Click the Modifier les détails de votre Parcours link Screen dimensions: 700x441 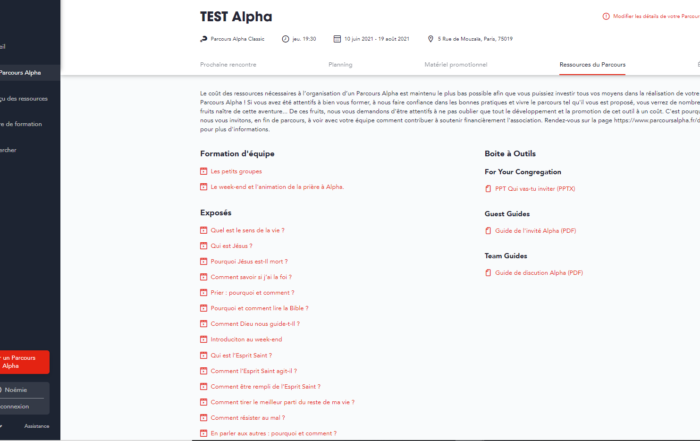[656, 17]
